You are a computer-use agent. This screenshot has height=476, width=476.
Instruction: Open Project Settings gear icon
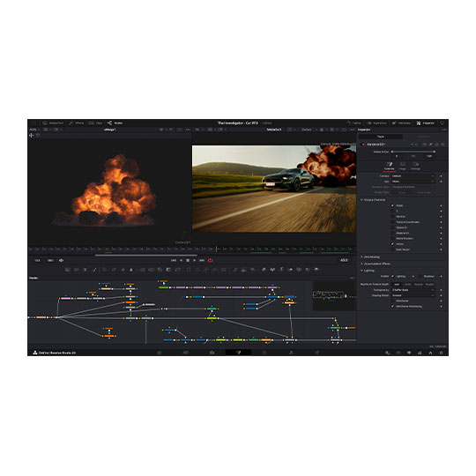coord(441,353)
